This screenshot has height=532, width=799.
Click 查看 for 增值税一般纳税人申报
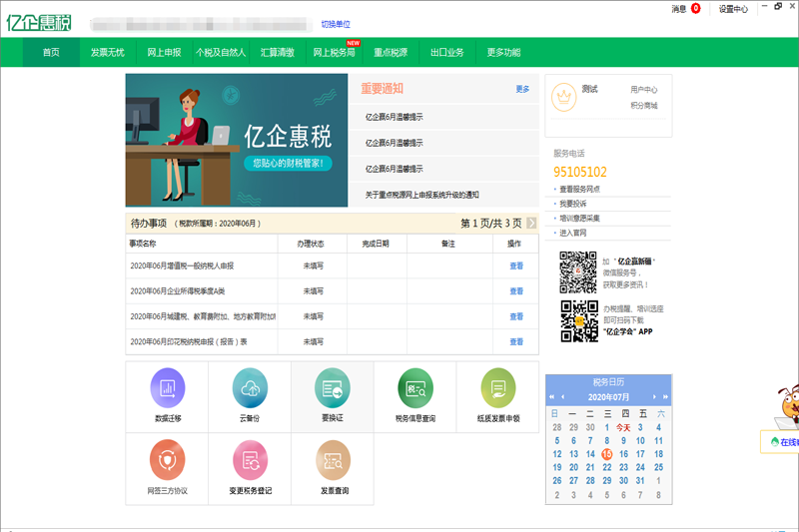[516, 266]
